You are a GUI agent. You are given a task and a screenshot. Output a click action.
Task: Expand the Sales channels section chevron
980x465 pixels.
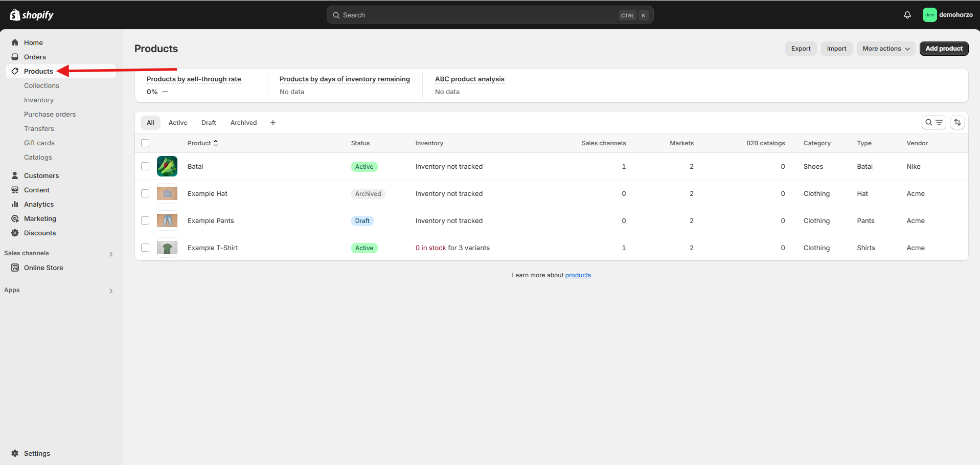tap(111, 254)
